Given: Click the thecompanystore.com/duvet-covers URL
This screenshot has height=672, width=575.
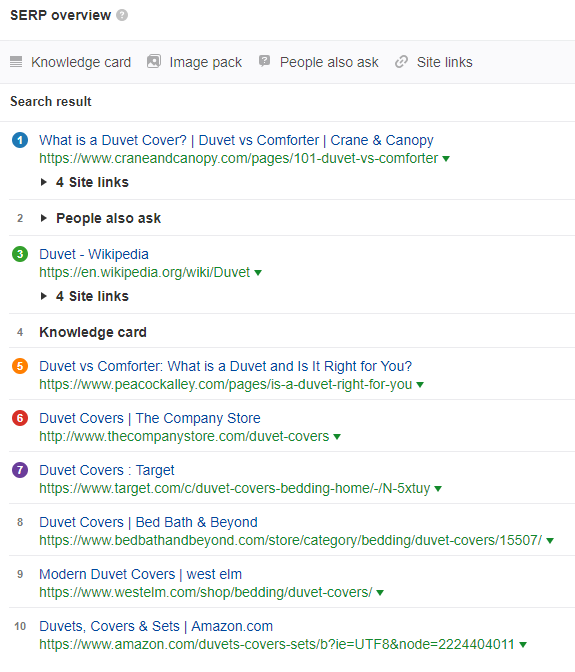Looking at the screenshot, I should pos(184,436).
